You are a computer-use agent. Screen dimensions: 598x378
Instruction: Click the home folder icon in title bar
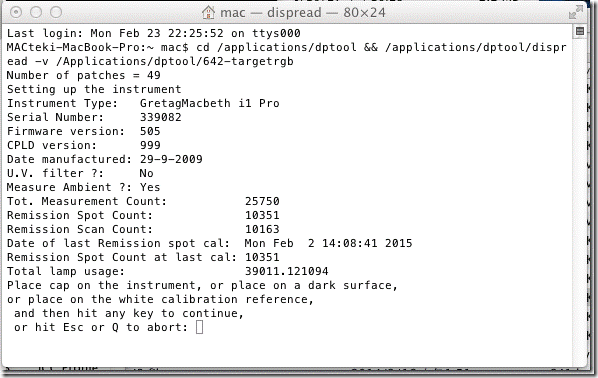click(208, 12)
